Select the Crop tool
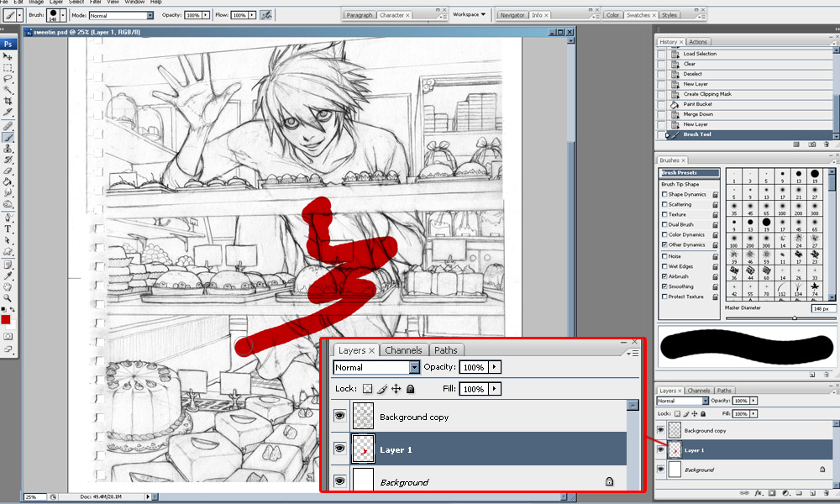The width and height of the screenshot is (840, 504). click(x=8, y=101)
